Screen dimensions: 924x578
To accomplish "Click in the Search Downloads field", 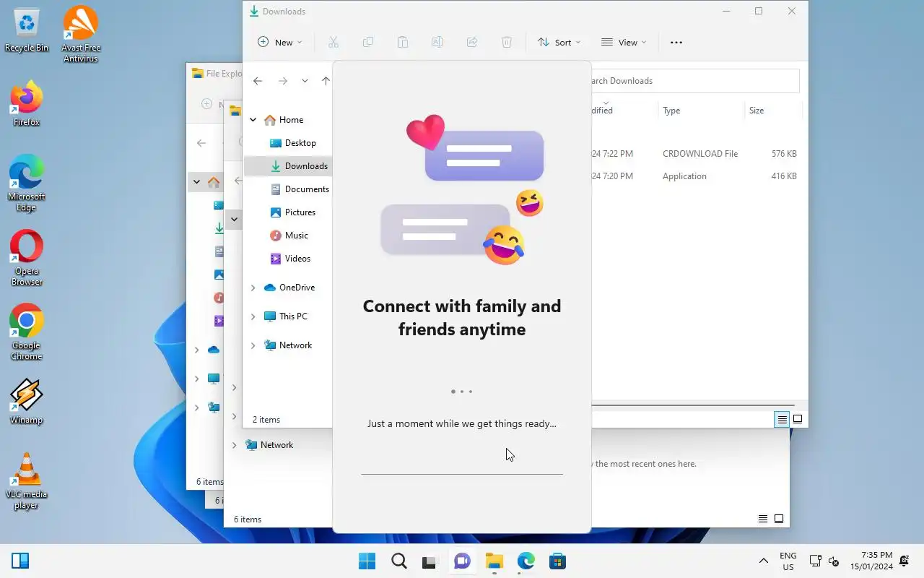I will pos(695,81).
